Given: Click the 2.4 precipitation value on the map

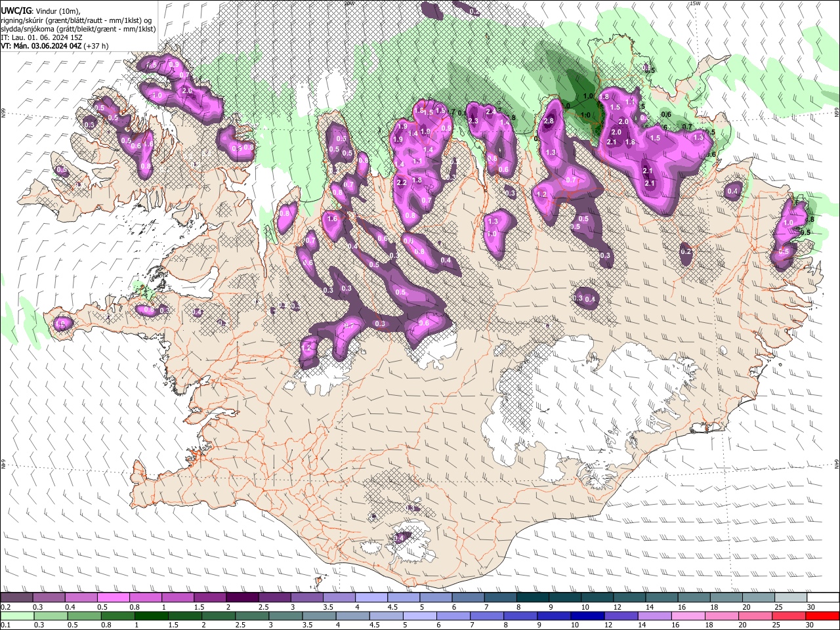Looking at the screenshot, I should tap(490, 112).
